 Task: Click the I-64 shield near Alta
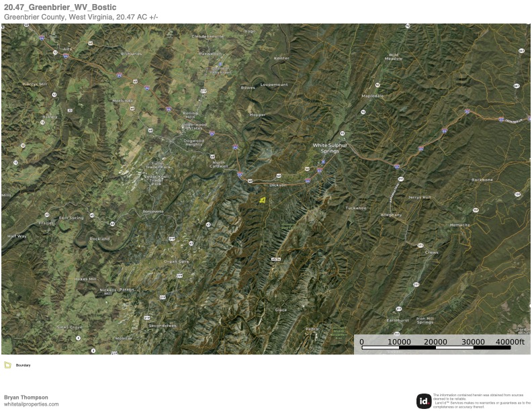click(65, 56)
